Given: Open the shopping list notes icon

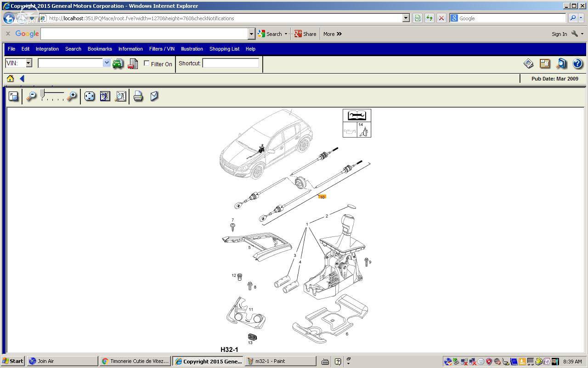Looking at the screenshot, I should tap(545, 63).
